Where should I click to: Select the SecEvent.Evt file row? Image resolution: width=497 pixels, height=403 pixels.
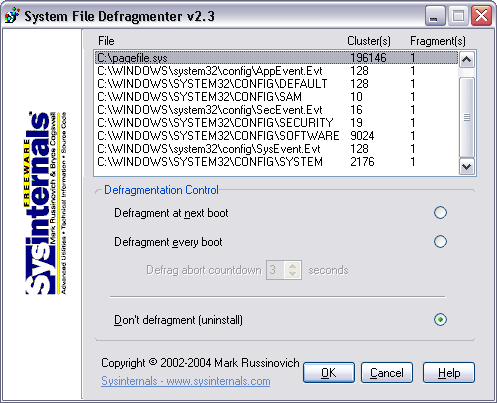pos(277,110)
